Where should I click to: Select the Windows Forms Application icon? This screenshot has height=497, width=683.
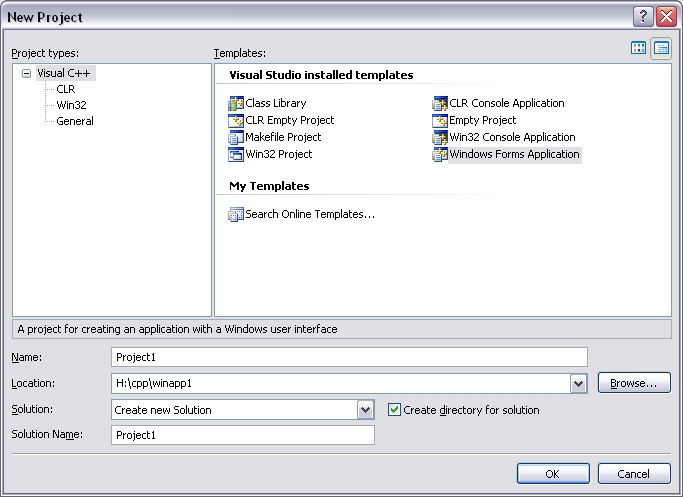(x=440, y=154)
